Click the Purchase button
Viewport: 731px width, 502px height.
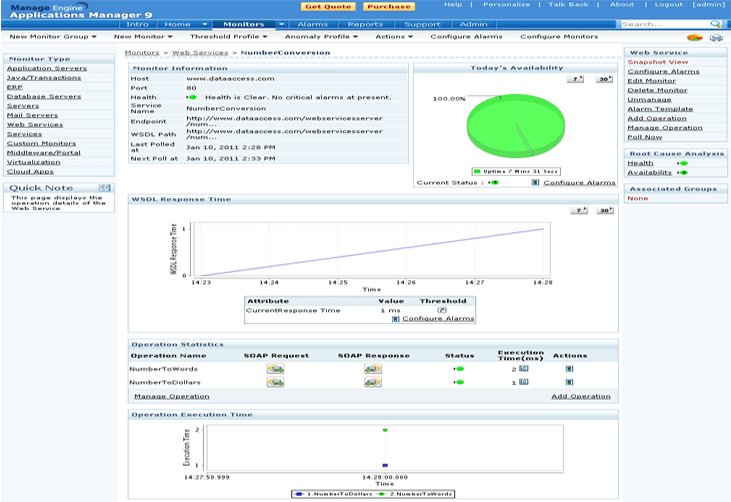[389, 7]
